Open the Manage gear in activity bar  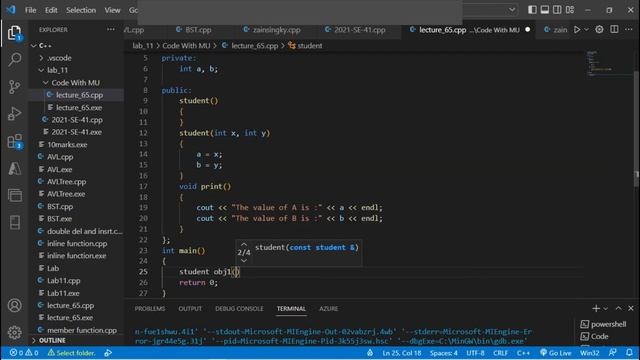coord(14,332)
